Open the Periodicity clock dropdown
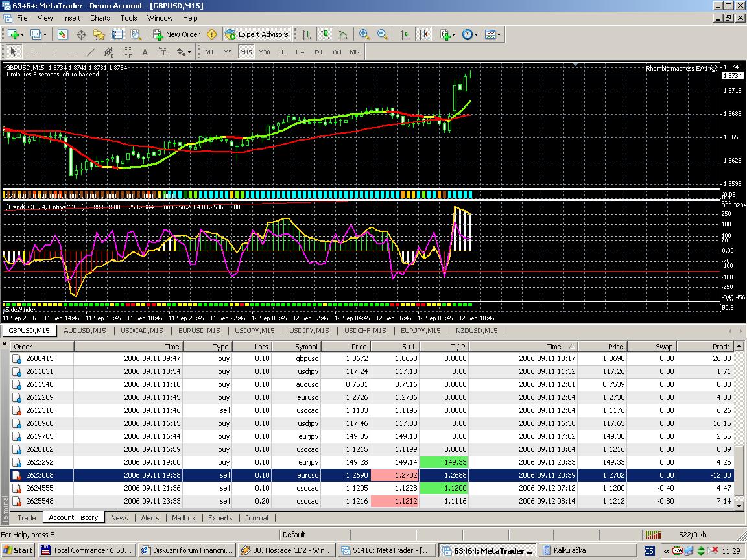 (469, 34)
